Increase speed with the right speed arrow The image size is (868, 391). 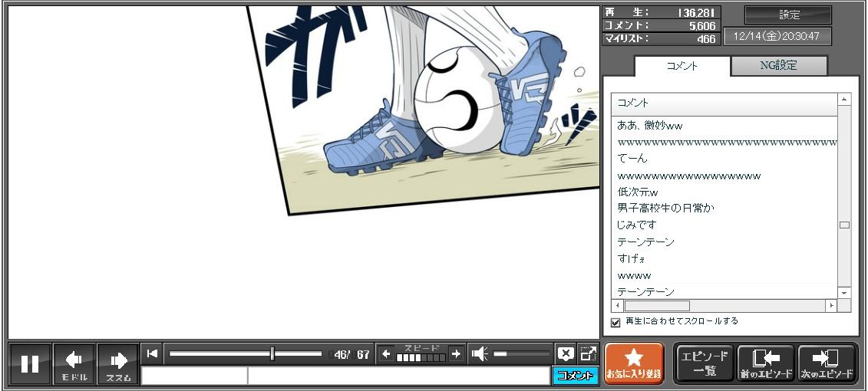[x=456, y=353]
